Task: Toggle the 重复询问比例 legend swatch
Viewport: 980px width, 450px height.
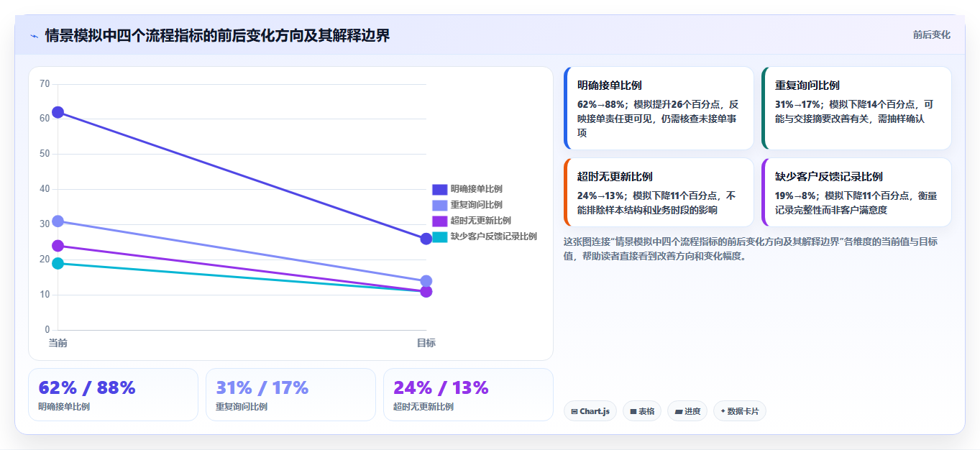Action: coord(439,205)
